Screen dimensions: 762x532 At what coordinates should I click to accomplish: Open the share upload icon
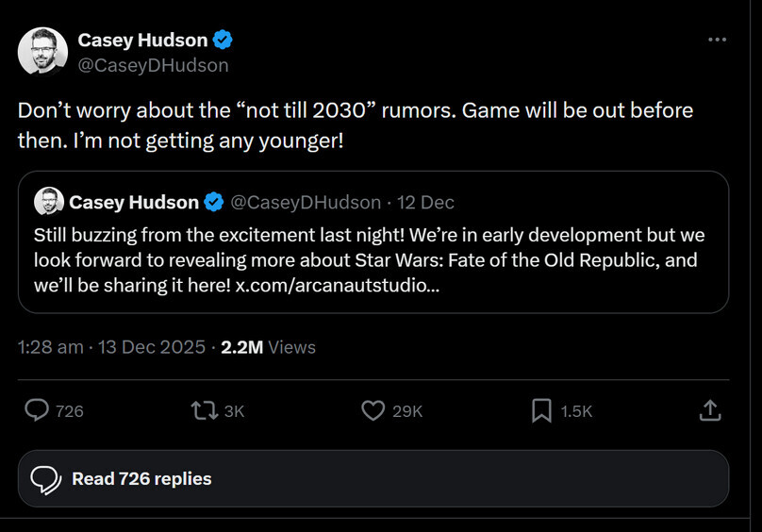point(710,410)
